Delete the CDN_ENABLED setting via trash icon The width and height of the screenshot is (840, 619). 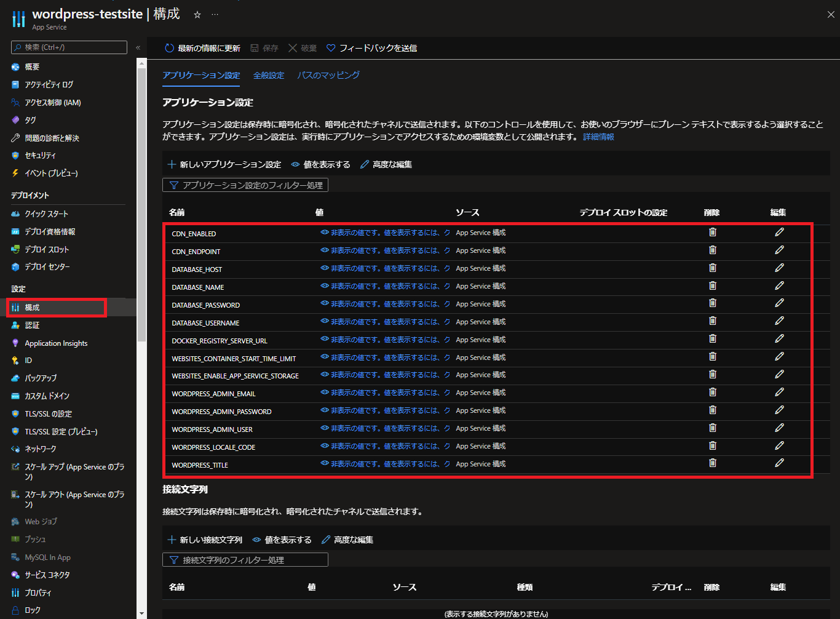coord(713,232)
